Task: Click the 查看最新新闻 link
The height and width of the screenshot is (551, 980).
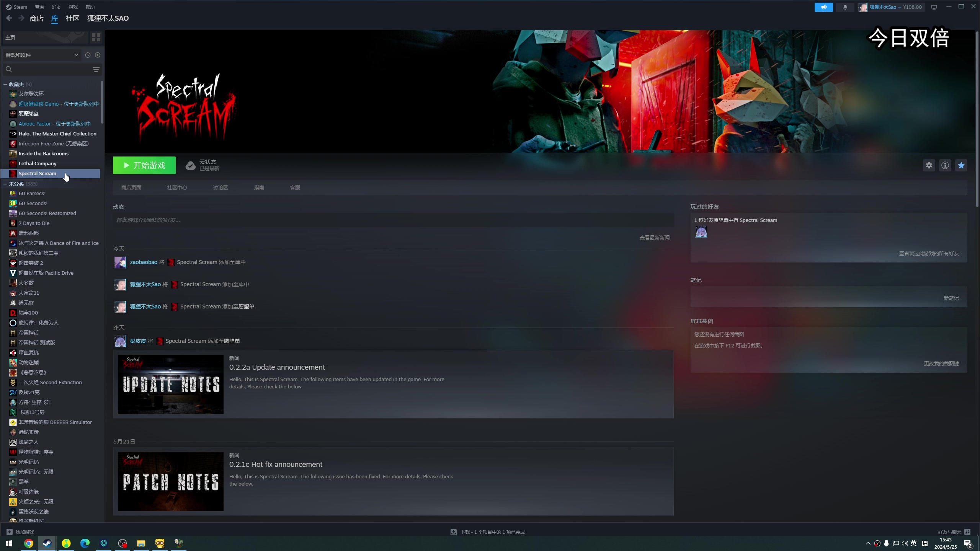Action: click(x=655, y=238)
